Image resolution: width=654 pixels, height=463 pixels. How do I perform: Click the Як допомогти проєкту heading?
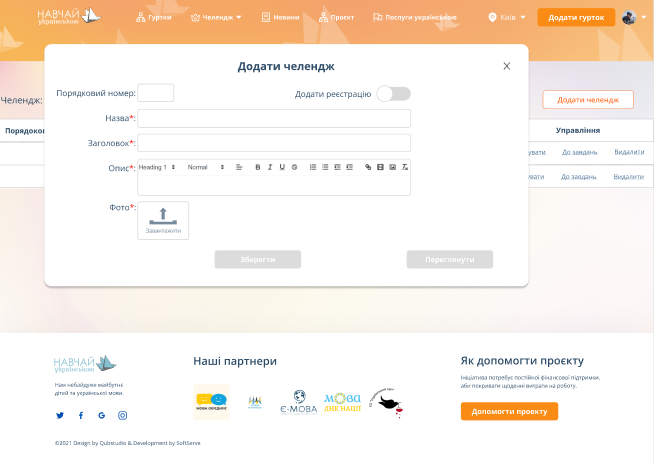pos(522,360)
